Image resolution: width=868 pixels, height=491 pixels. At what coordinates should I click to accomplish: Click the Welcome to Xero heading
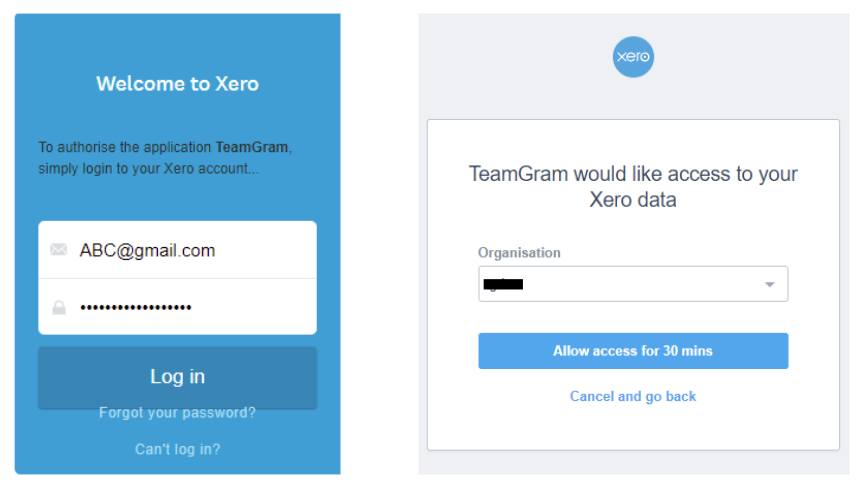tap(178, 84)
